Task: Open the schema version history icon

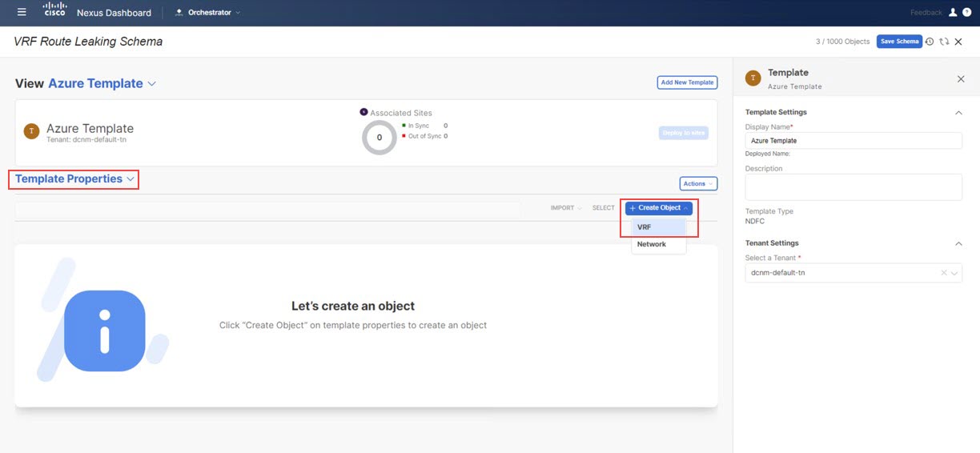Action: [930, 42]
